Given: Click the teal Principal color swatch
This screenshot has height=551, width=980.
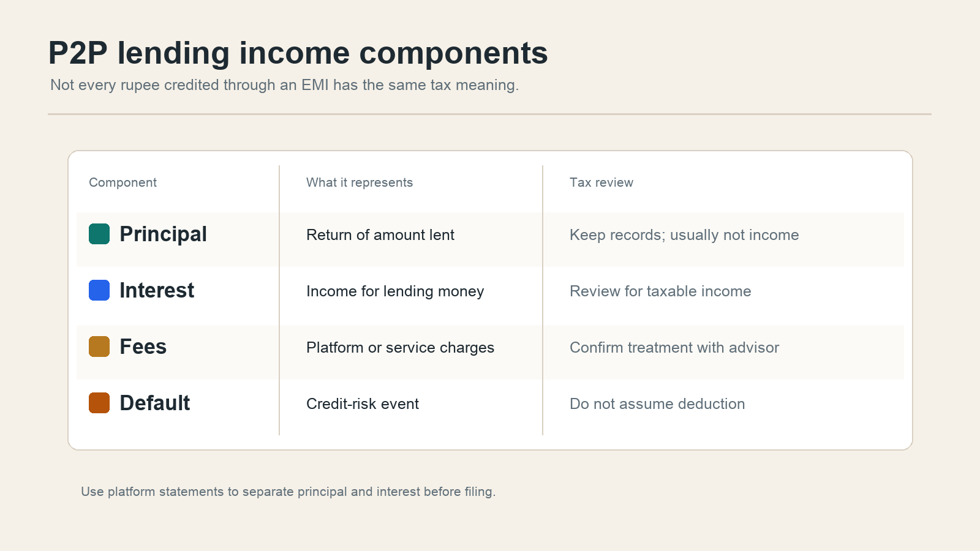Looking at the screenshot, I should click(99, 234).
